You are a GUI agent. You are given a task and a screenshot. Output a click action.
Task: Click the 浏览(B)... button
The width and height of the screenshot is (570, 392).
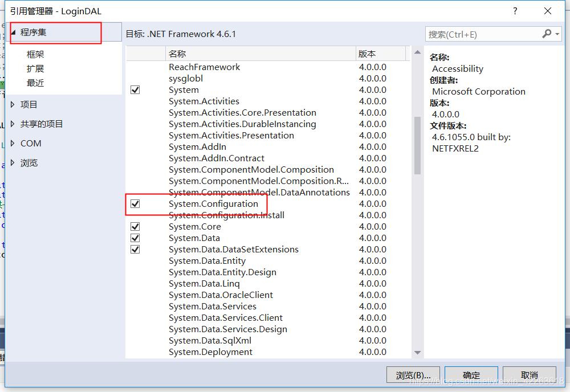point(413,375)
